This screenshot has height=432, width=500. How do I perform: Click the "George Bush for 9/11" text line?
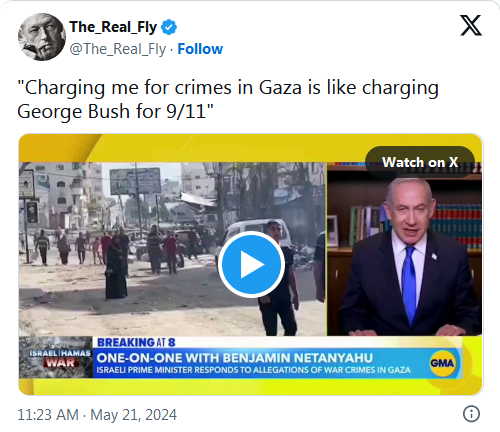(115, 111)
